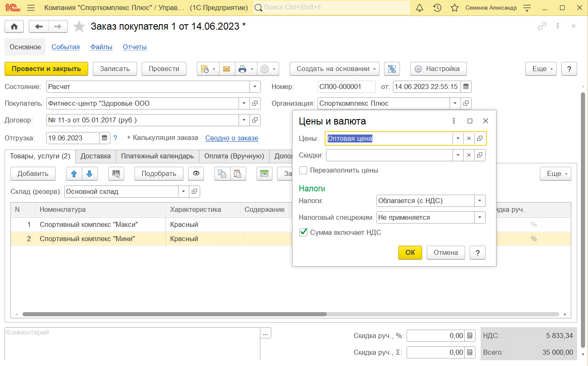
Task: Open the Сводно о заказе link
Action: click(x=232, y=138)
